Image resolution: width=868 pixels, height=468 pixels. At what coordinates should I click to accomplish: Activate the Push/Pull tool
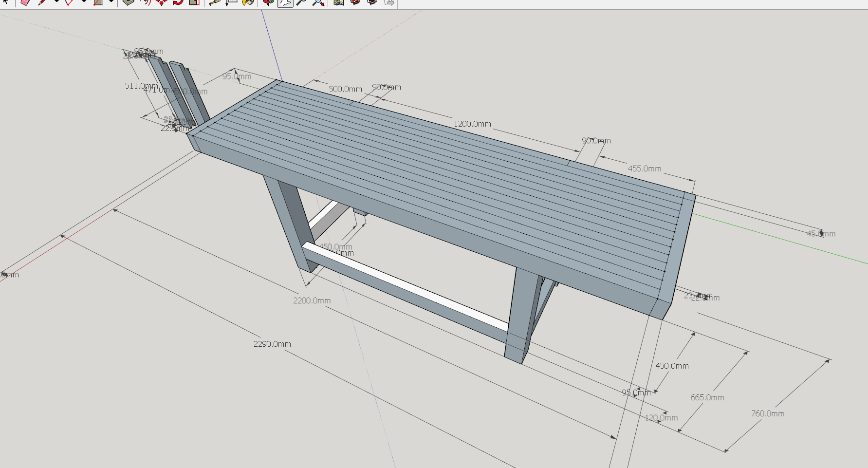coord(128,2)
